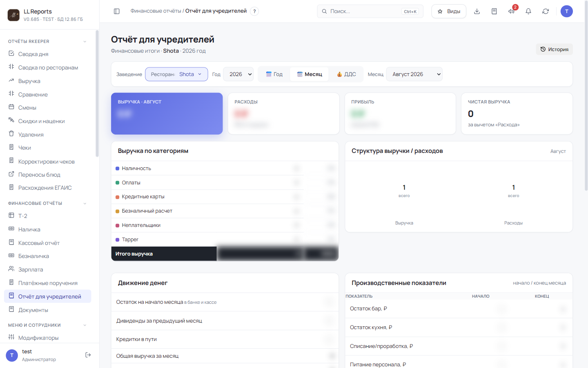The width and height of the screenshot is (588, 368).
Task: Open the help question mark icon
Action: 254,11
